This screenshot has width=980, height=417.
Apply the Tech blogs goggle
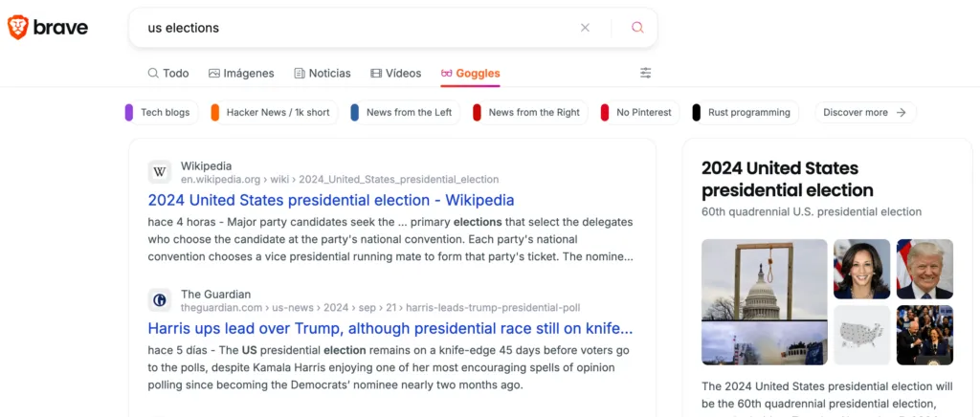pos(162,112)
